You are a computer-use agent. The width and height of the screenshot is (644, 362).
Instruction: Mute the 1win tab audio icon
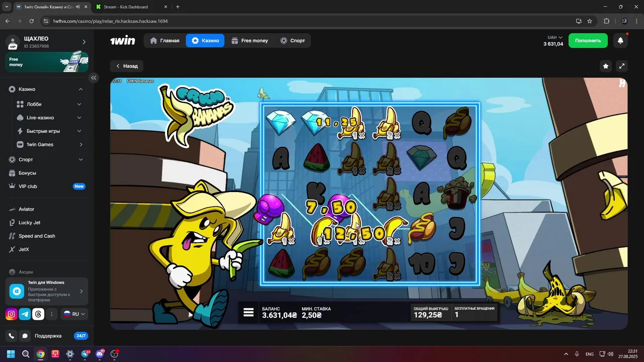pos(78,7)
